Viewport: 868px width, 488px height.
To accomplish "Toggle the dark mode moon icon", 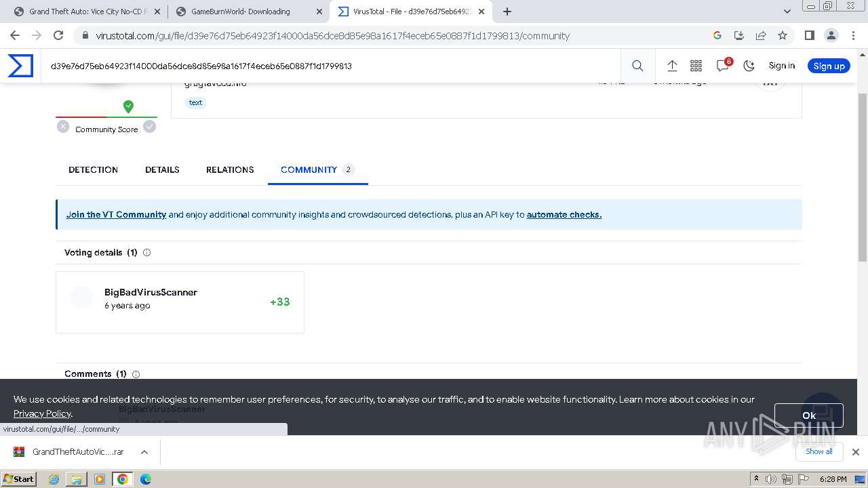I will point(749,66).
